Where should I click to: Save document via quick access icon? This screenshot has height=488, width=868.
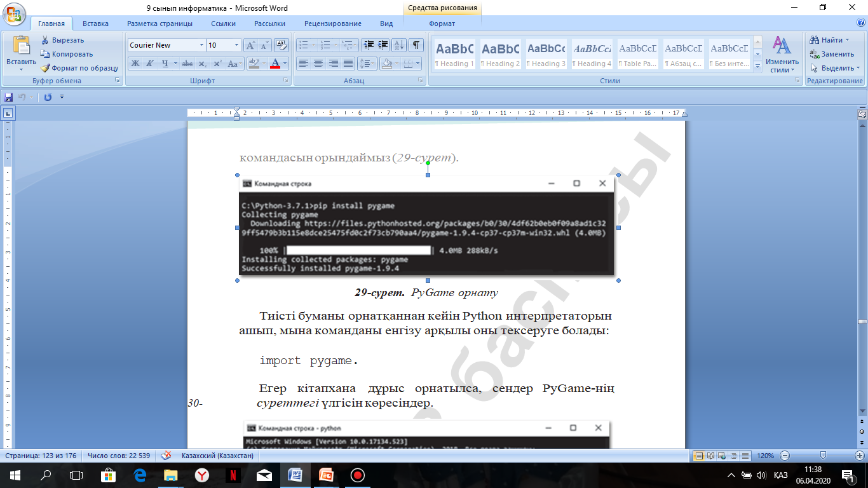(x=8, y=97)
